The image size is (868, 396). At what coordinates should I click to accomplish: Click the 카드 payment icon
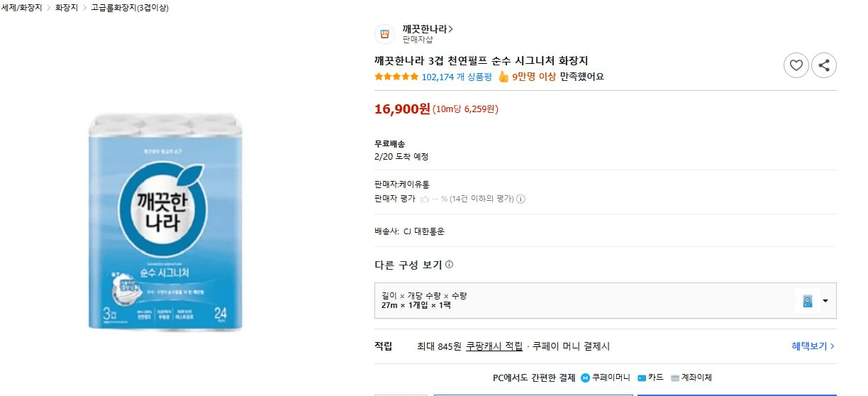[x=642, y=378]
